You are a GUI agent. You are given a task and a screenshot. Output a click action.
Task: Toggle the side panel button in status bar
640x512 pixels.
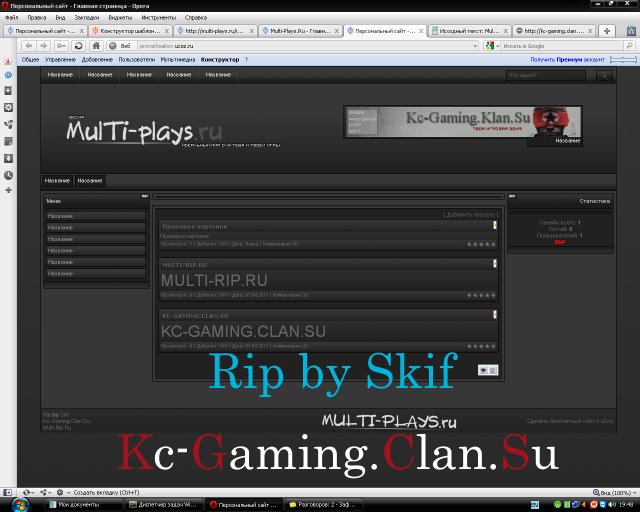tap(7, 492)
